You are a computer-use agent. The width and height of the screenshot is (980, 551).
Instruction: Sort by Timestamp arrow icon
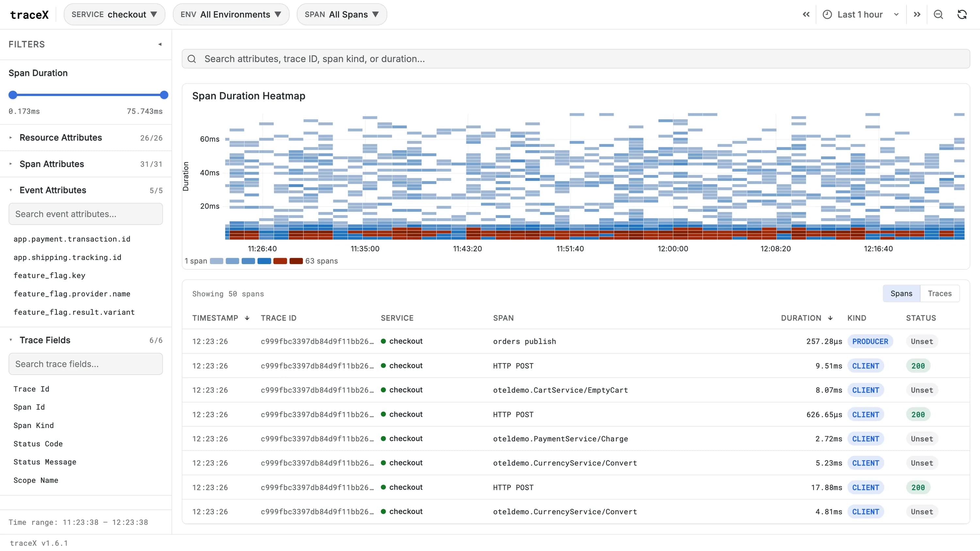click(x=247, y=318)
